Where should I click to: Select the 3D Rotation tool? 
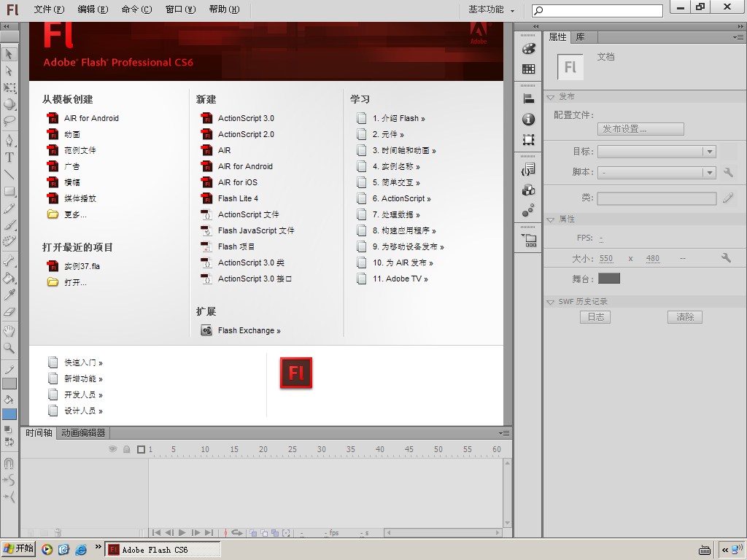(x=9, y=104)
